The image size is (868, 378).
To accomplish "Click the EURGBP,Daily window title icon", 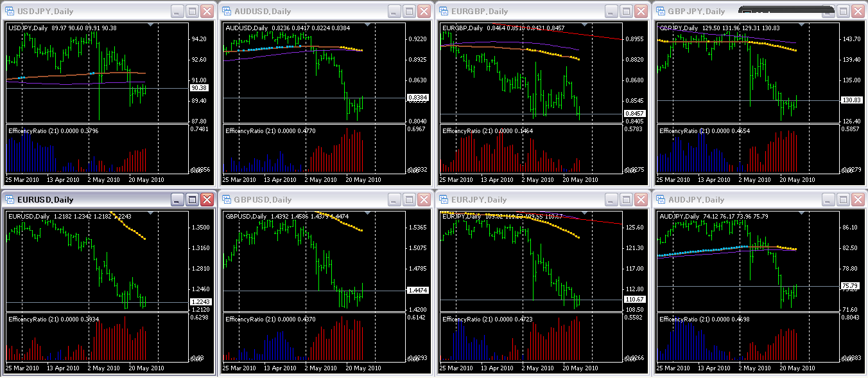I will [443, 12].
